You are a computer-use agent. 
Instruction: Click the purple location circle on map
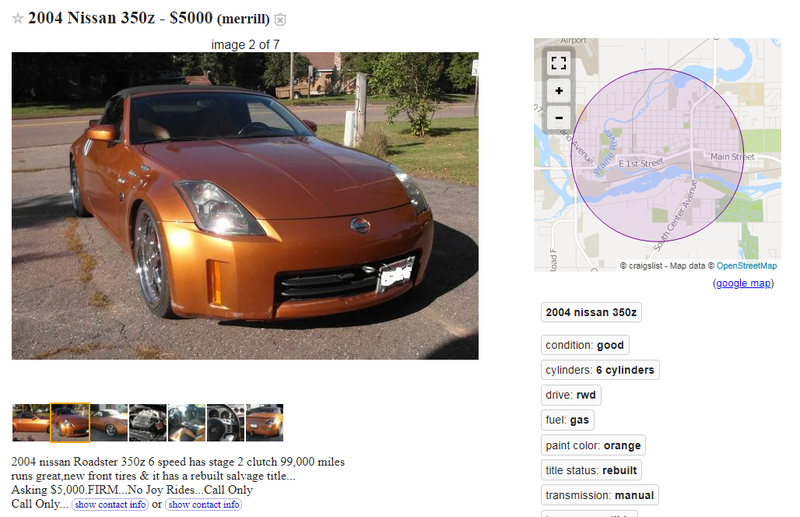tap(657, 155)
